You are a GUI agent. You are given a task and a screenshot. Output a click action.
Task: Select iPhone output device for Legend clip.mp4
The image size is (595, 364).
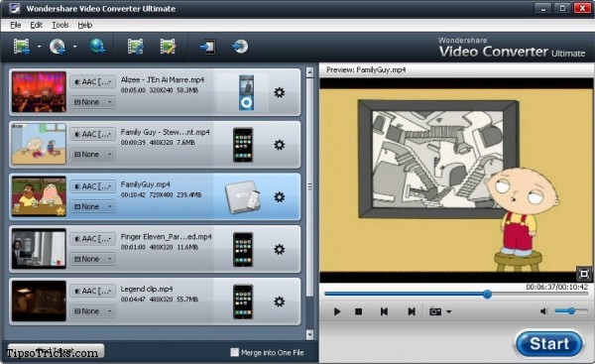click(x=243, y=303)
